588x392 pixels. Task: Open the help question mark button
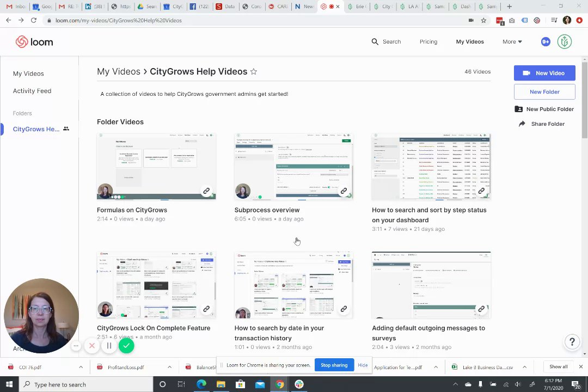[572, 342]
